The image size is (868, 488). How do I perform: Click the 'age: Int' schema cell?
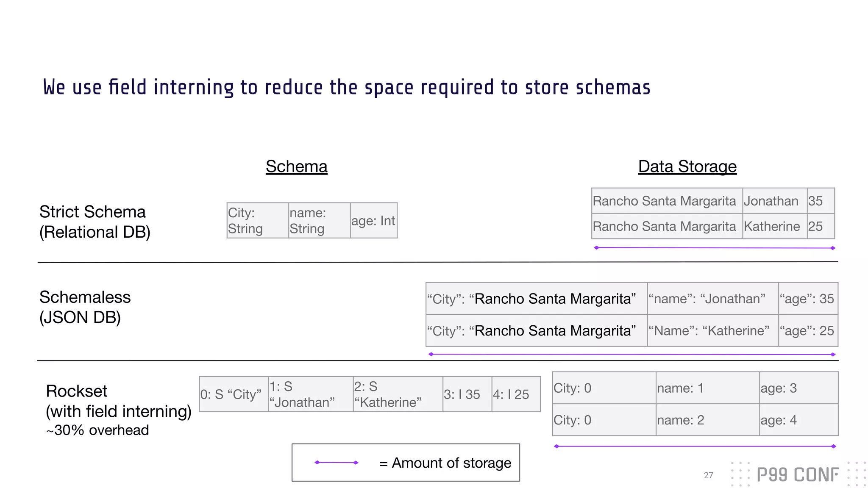[374, 220]
